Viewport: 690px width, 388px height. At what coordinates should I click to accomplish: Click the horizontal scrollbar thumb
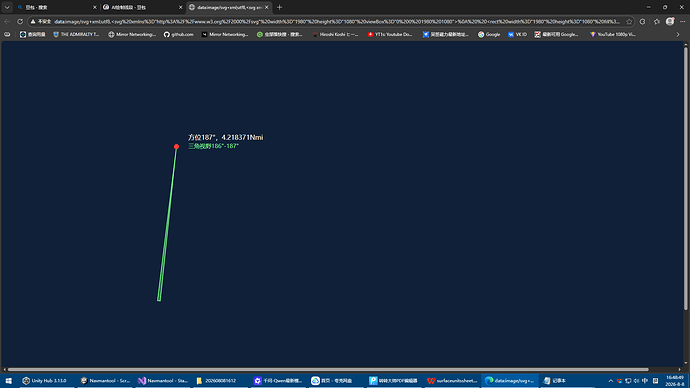pos(328,370)
